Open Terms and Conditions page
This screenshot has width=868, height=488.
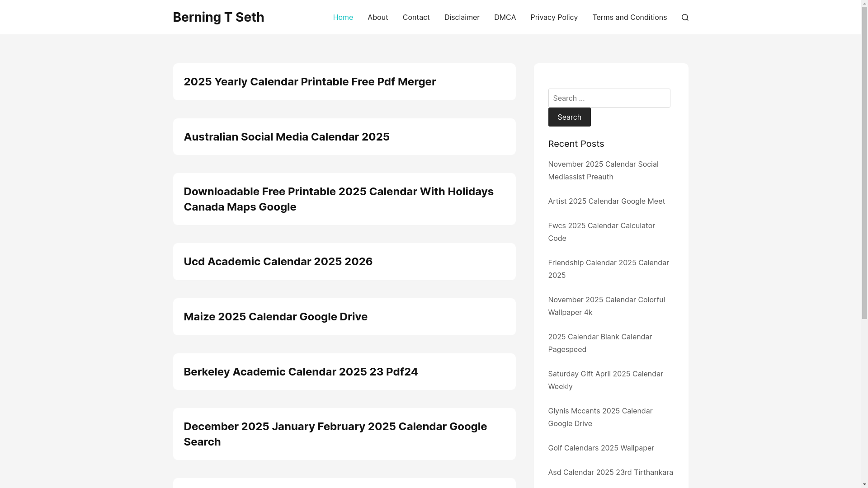pyautogui.click(x=629, y=17)
